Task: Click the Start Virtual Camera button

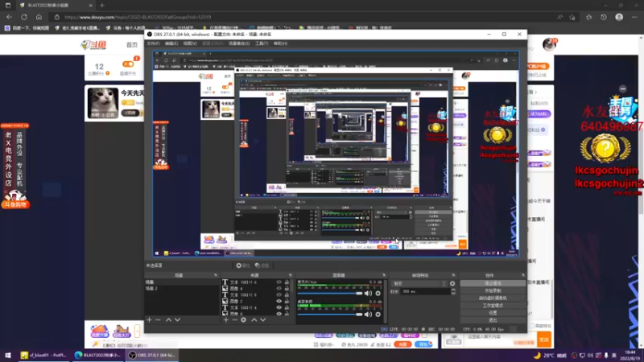Action: 493,298
